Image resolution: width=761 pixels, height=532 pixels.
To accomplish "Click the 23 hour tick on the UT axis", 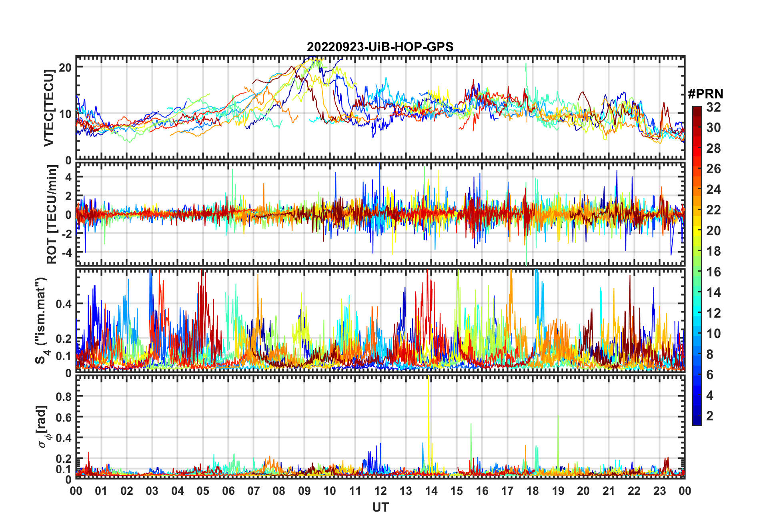I will pos(659,491).
